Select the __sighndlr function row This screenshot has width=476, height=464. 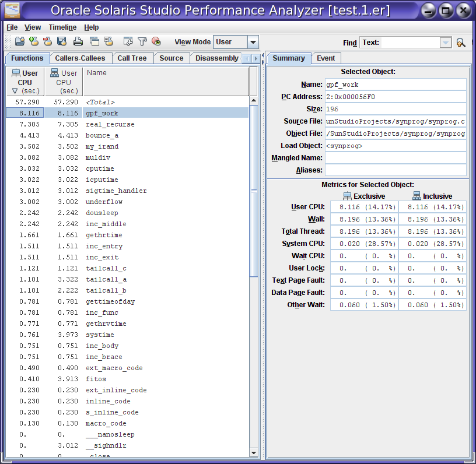[x=127, y=445]
